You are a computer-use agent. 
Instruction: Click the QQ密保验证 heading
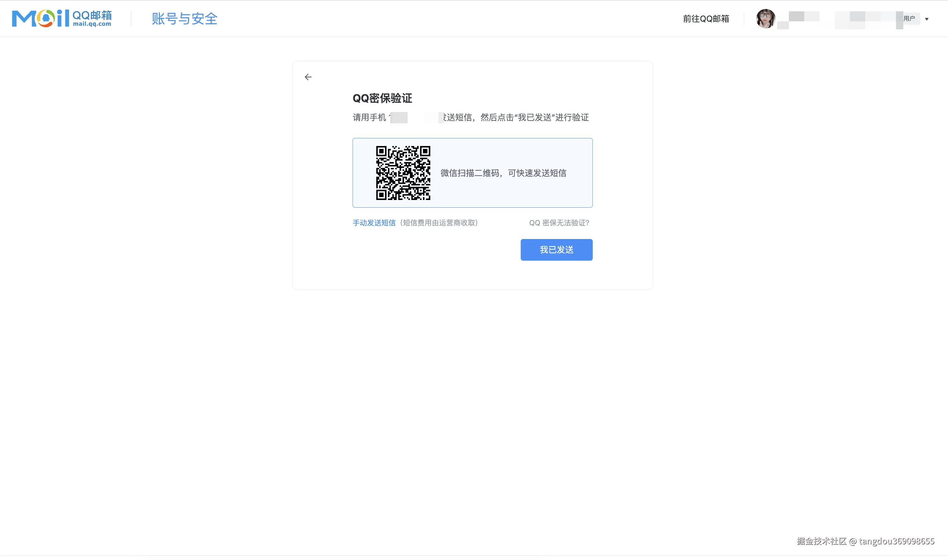click(x=382, y=98)
